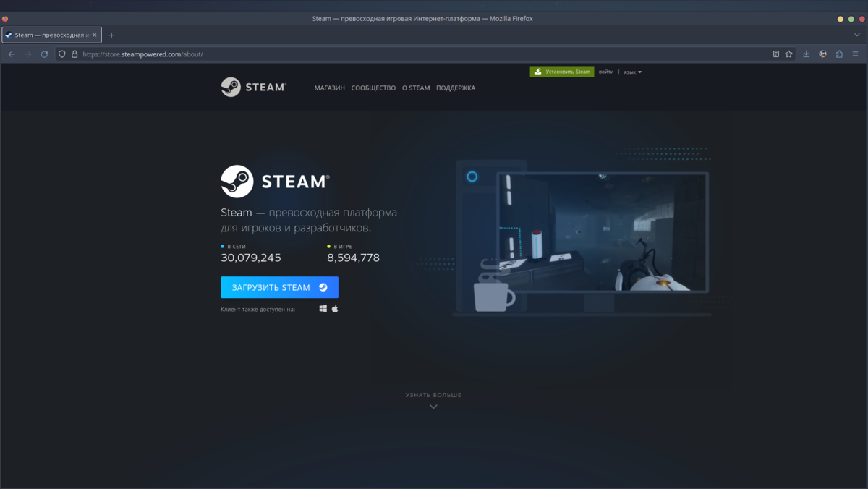This screenshot has height=489, width=868.
Task: Bookmark this page with the star icon
Action: [x=789, y=54]
